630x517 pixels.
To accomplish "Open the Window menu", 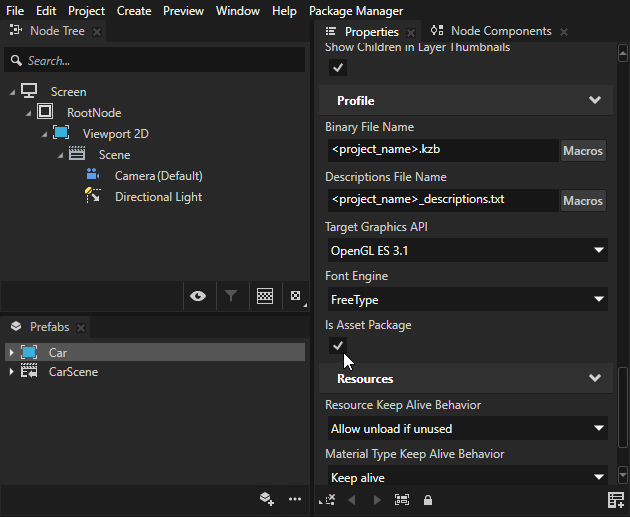I will (x=237, y=11).
